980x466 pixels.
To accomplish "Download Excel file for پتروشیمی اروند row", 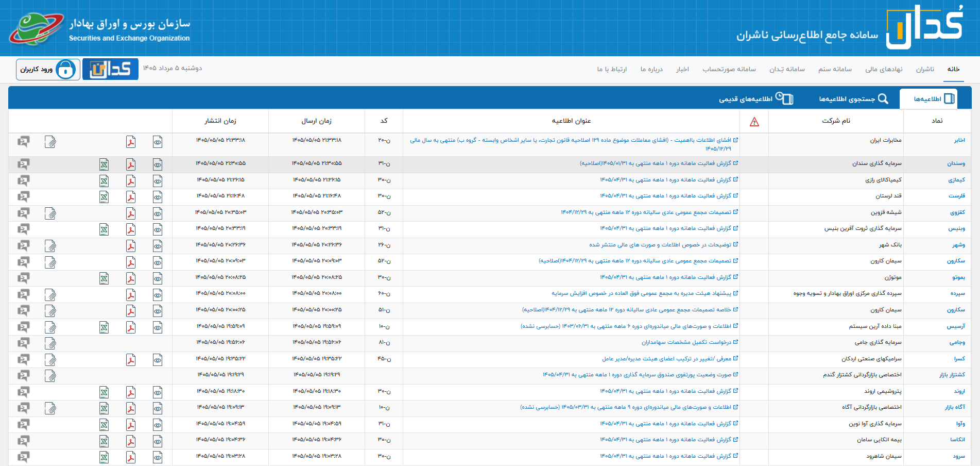I will pyautogui.click(x=104, y=392).
